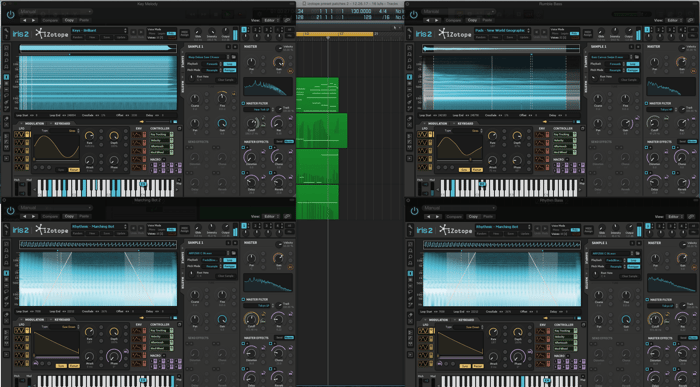Select brush tool in Rumble Bass left toolbar
Screen dimensions: 700x387
[410, 102]
